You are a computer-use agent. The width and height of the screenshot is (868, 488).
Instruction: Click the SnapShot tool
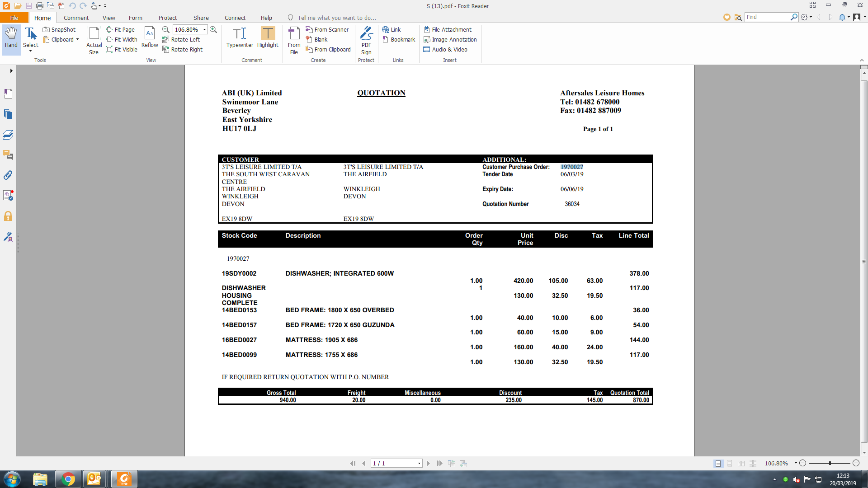(59, 29)
